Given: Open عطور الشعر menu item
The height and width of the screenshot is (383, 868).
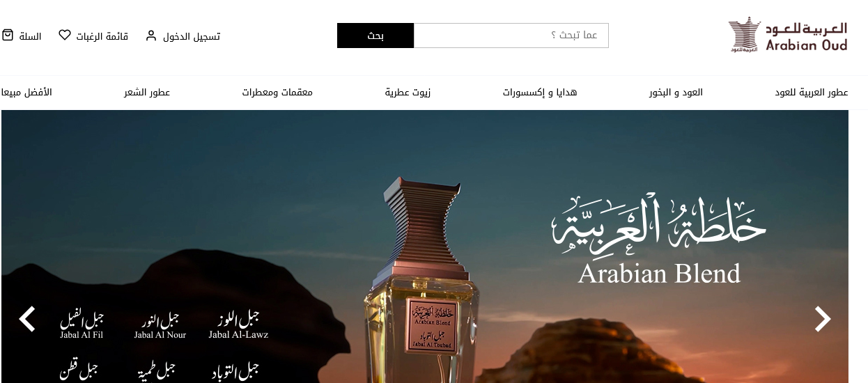Looking at the screenshot, I should click(x=147, y=93).
